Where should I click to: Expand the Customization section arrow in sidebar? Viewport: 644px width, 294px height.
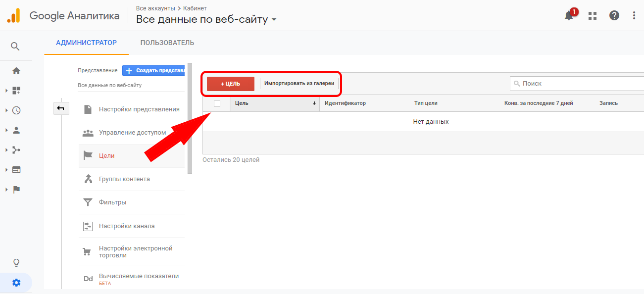6,91
